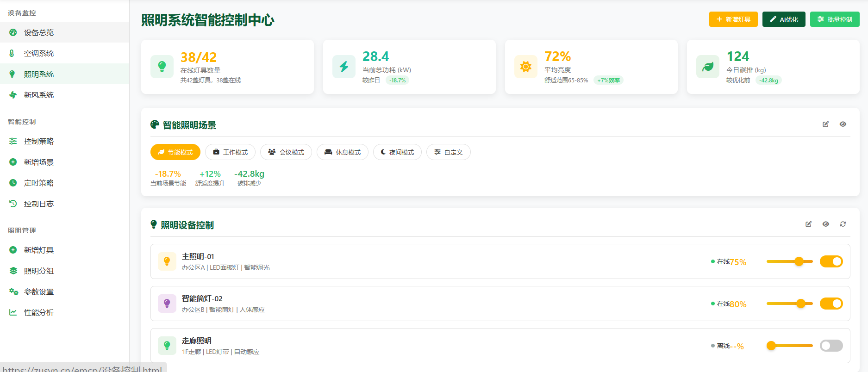The width and height of the screenshot is (868, 372).
Task: Click the sun brightness card icon
Action: click(x=526, y=67)
